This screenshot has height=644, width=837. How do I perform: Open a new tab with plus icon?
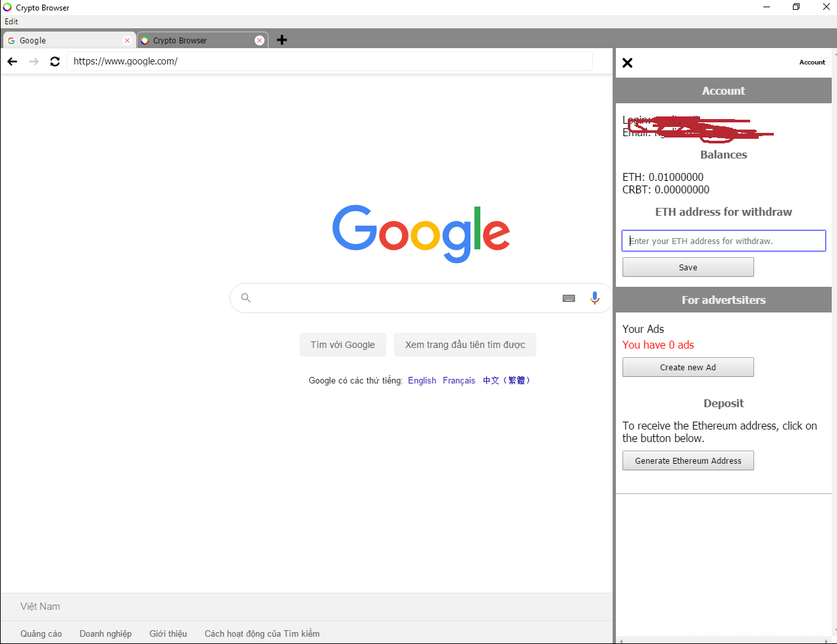pyautogui.click(x=282, y=40)
